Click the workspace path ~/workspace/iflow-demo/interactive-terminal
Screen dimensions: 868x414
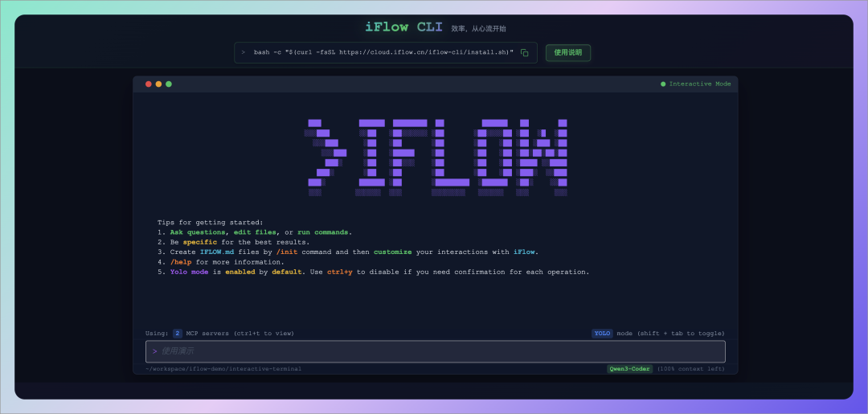coord(223,369)
